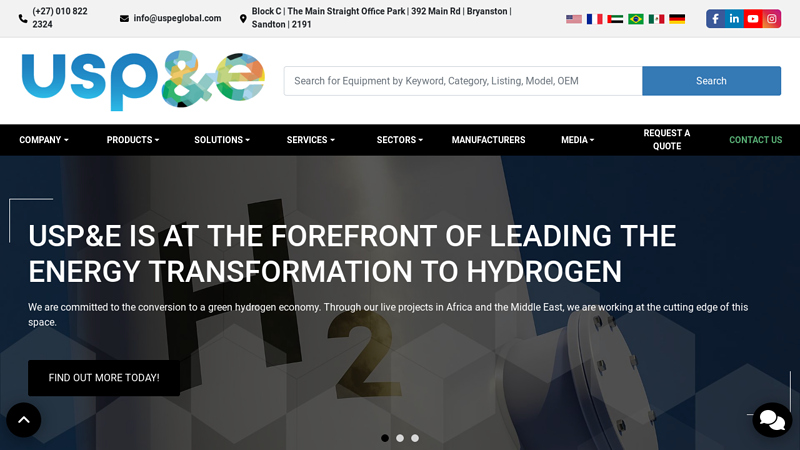
Task: Click the scroll-to-top chevron button
Action: [23, 420]
